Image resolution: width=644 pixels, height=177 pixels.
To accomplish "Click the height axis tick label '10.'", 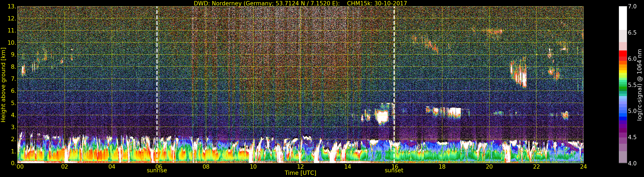I will (x=12, y=43).
